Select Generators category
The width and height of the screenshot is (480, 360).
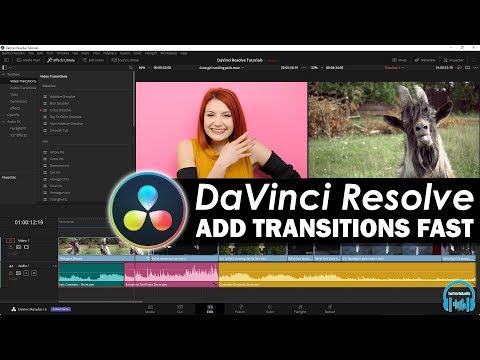[x=18, y=101]
